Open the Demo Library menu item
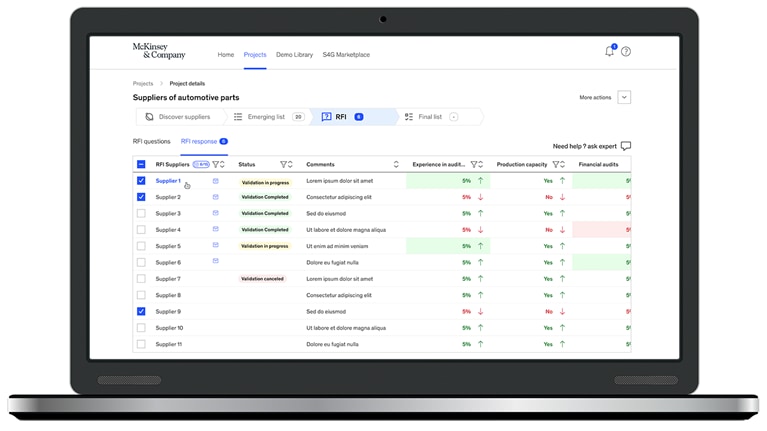This screenshot has width=767, height=431. click(294, 55)
